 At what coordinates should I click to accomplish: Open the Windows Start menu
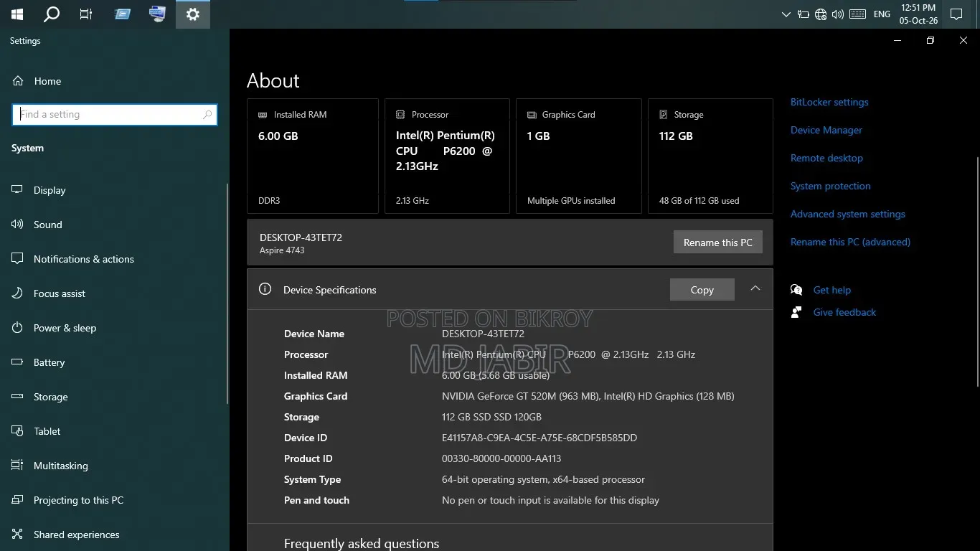17,14
